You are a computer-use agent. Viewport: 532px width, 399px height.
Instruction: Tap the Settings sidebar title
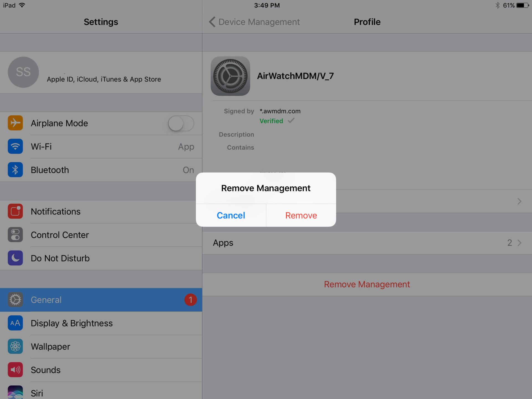(x=101, y=22)
